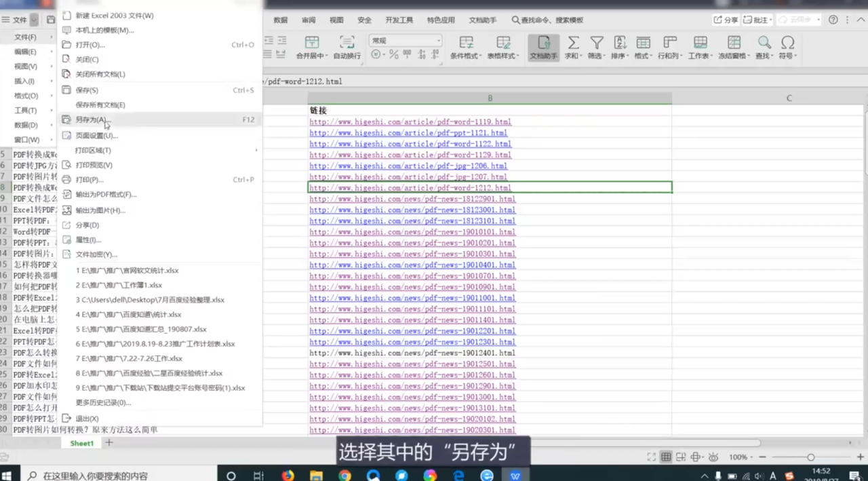Select 输出为PDF格式(F)...

coord(159,195)
